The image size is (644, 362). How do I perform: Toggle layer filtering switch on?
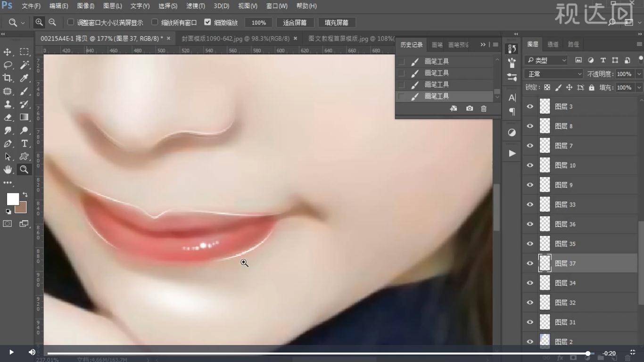[x=641, y=60]
